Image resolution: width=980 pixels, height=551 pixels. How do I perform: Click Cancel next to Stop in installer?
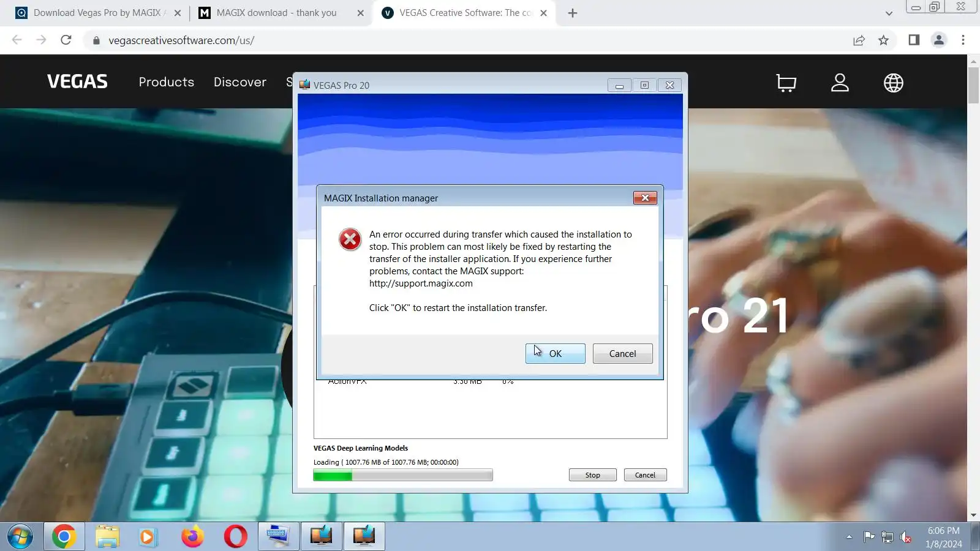click(645, 475)
